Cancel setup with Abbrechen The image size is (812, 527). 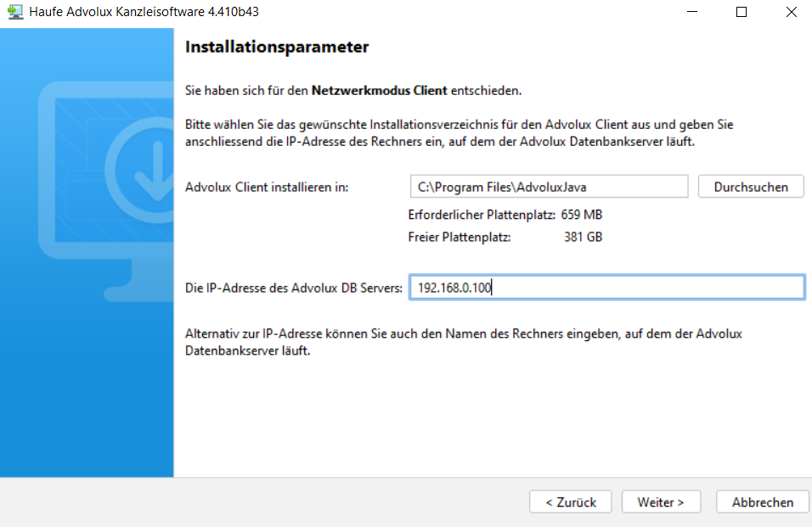click(x=762, y=502)
